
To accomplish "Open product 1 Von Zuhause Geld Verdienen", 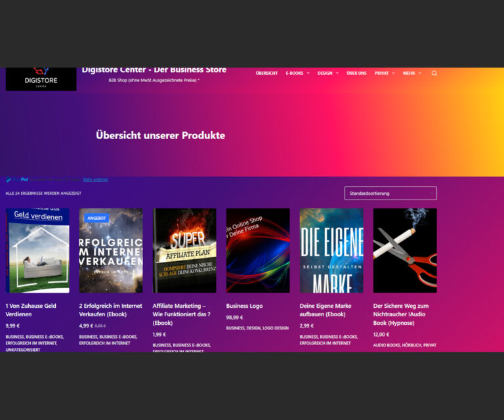I will 31,310.
